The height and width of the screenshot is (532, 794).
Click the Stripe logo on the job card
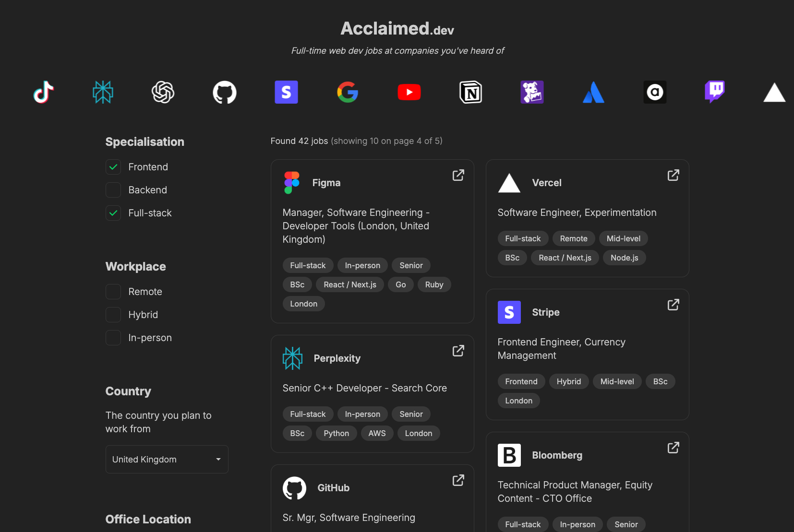click(x=509, y=312)
